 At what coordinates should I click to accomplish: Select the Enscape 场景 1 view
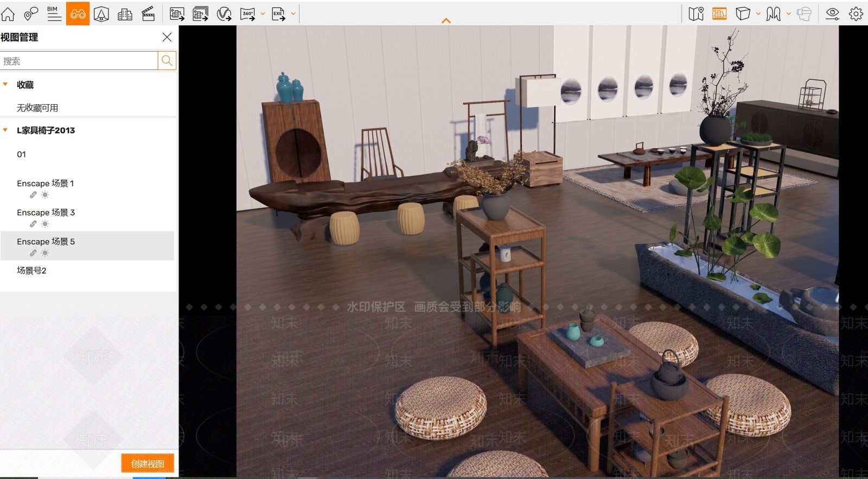pyautogui.click(x=46, y=183)
